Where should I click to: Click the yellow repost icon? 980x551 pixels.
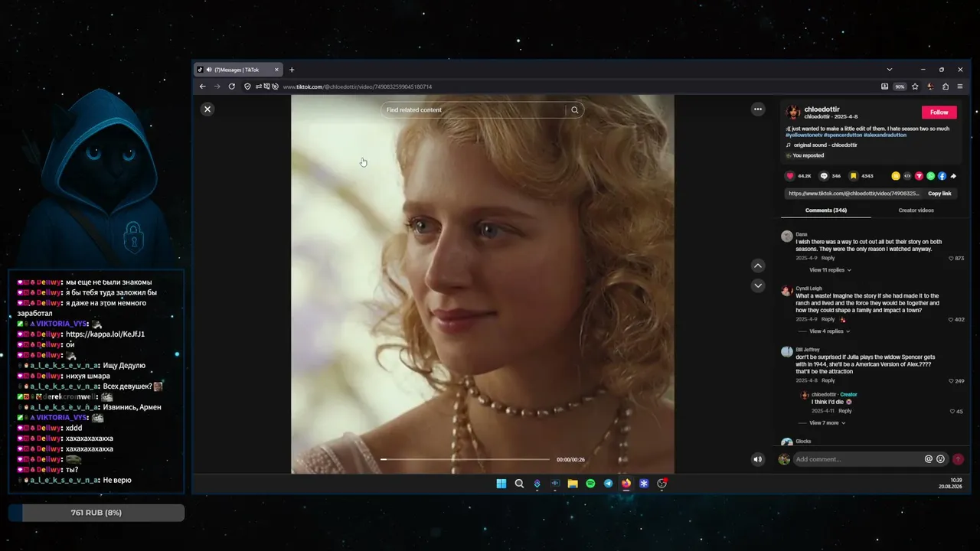coord(896,176)
